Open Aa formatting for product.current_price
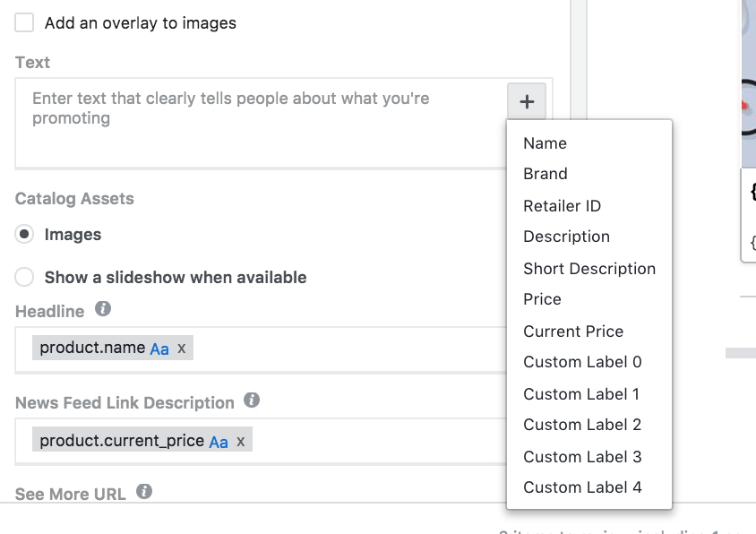The image size is (756, 534). (x=219, y=442)
